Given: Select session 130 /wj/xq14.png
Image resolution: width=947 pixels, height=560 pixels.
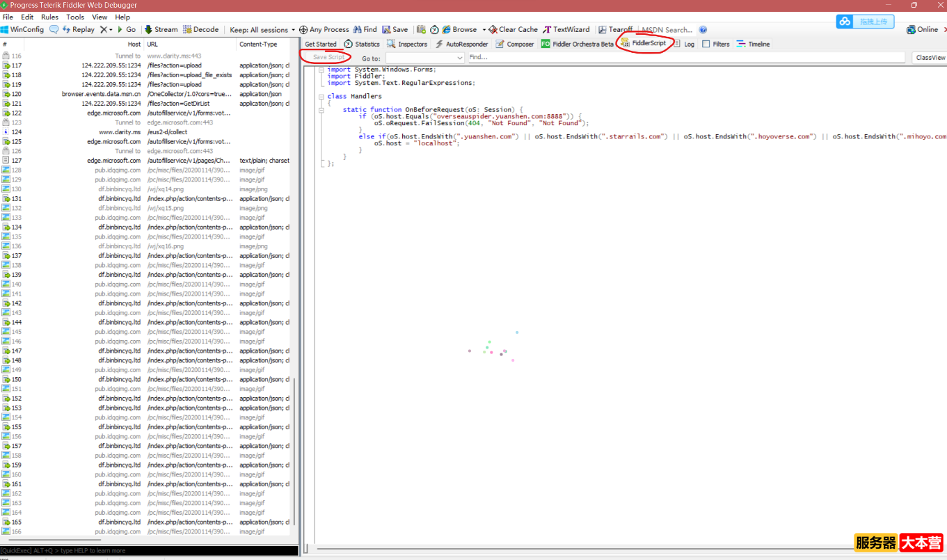Looking at the screenshot, I should pos(145,189).
